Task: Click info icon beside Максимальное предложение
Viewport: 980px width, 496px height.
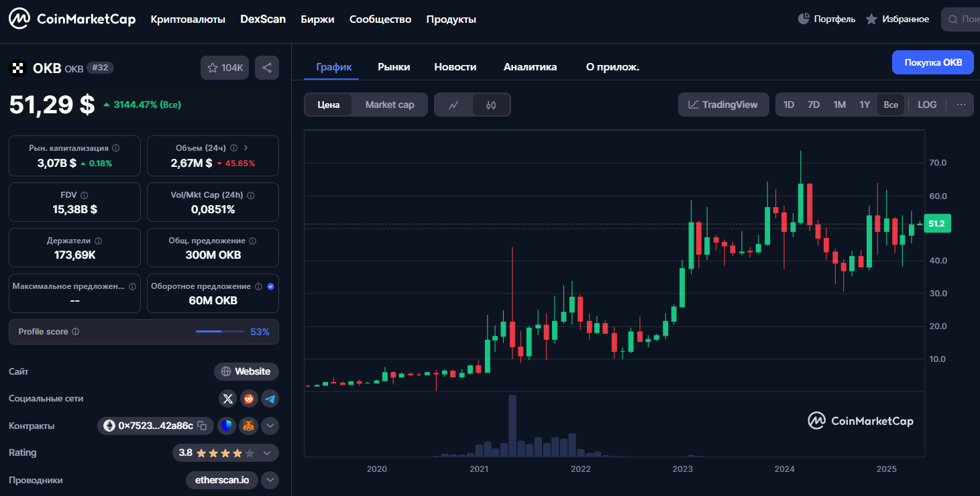Action: pos(132,286)
